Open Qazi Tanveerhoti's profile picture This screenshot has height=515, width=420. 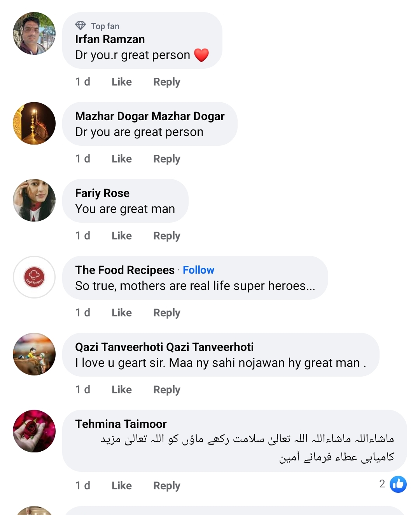pyautogui.click(x=34, y=354)
